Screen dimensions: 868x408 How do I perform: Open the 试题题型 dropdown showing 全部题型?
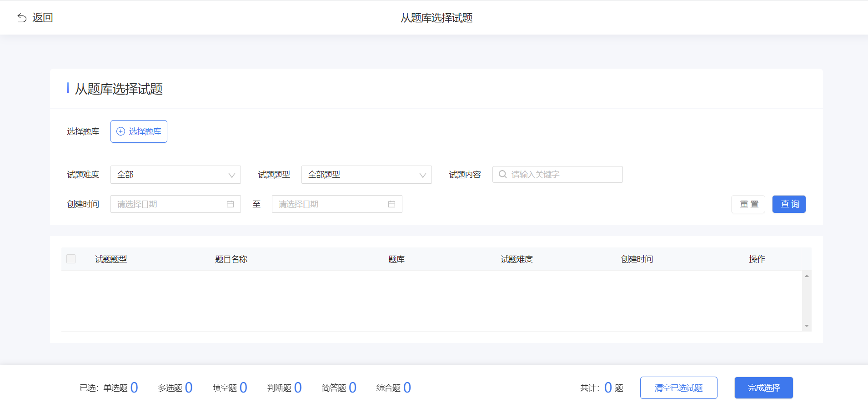366,175
